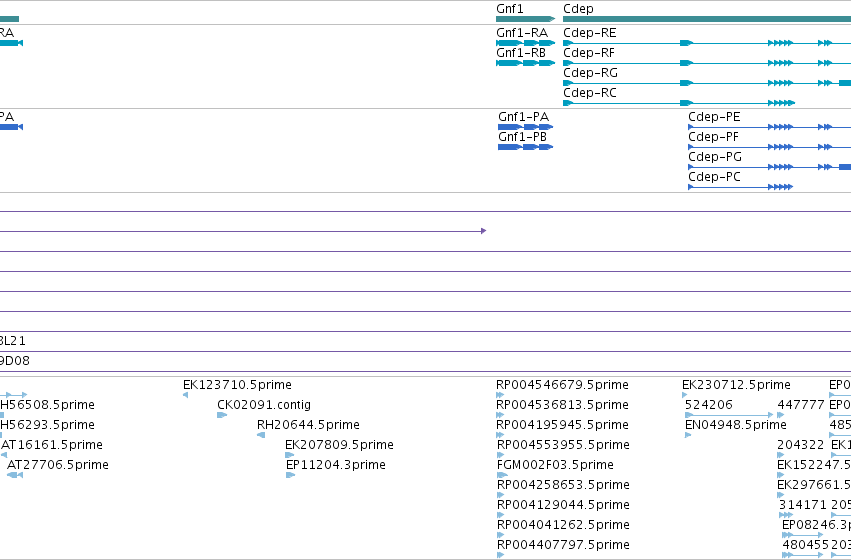Select the Cdep-RG transcript label

(x=590, y=73)
